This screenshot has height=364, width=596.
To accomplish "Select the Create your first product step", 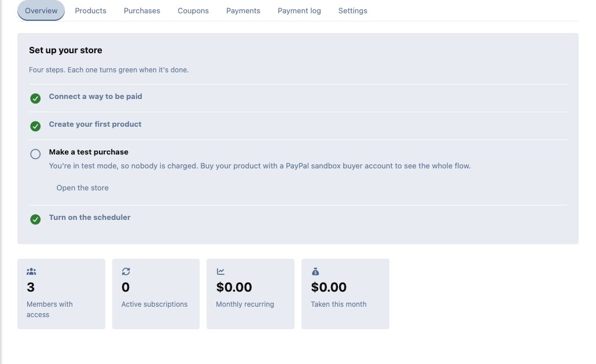I will click(x=95, y=124).
